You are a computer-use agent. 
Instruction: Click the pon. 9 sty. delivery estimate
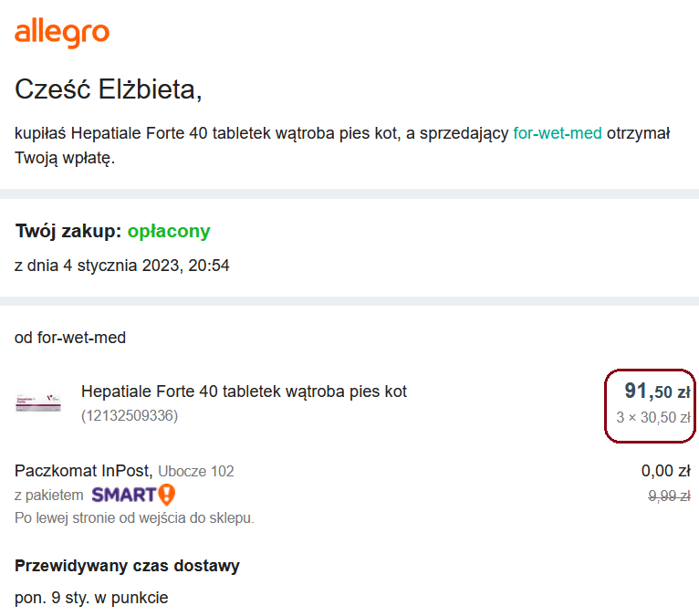[x=91, y=598]
